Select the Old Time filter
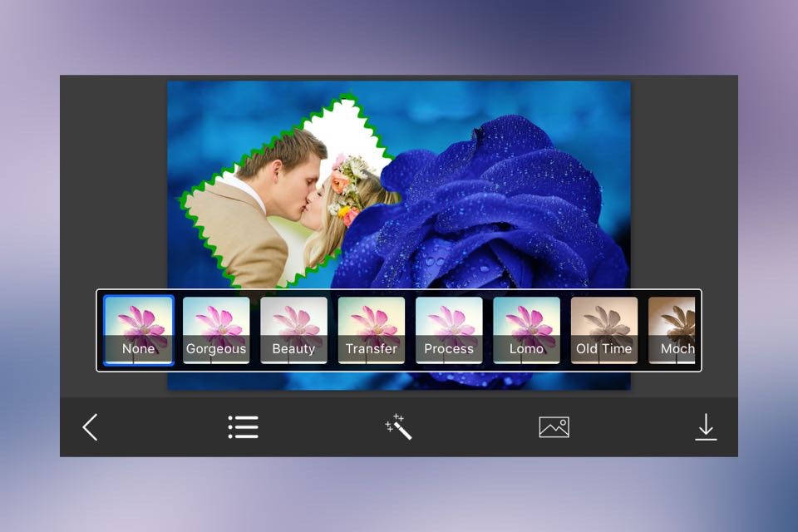 604,330
